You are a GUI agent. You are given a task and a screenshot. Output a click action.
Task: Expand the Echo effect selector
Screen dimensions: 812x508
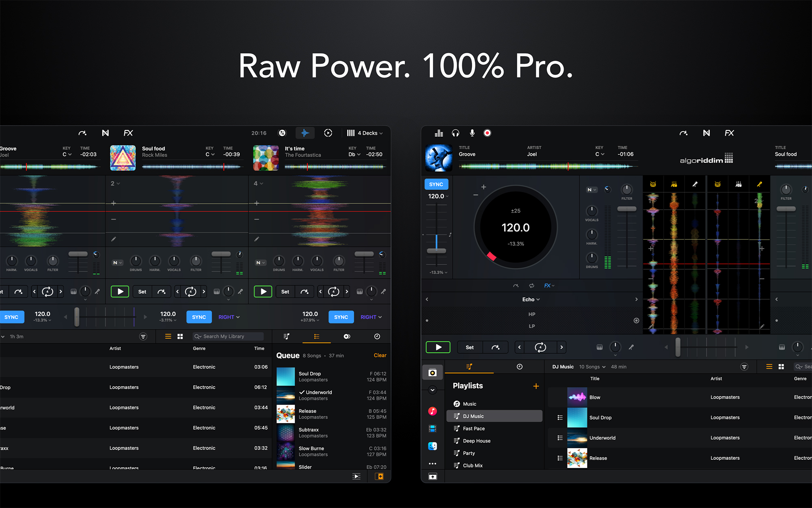pos(531,300)
